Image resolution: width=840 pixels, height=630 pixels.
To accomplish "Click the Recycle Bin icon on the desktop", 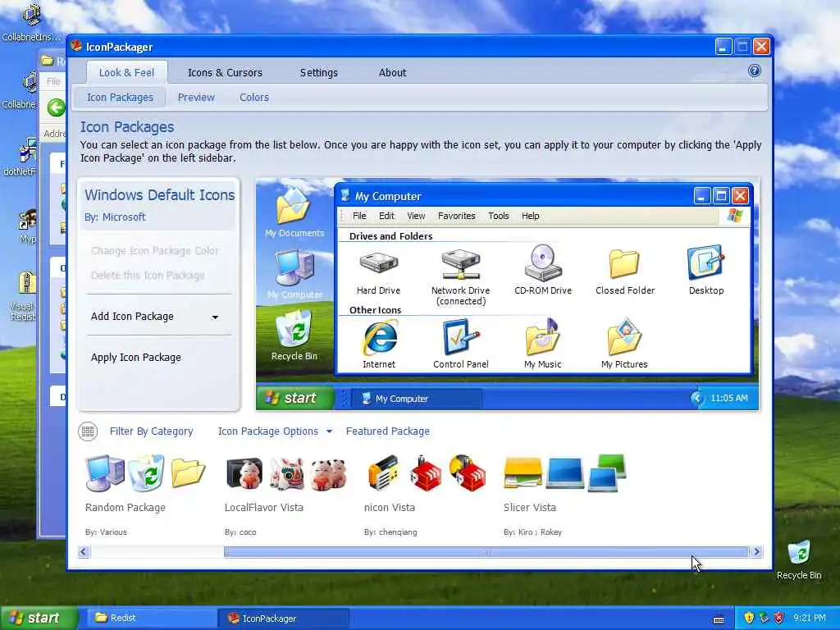I will point(799,553).
